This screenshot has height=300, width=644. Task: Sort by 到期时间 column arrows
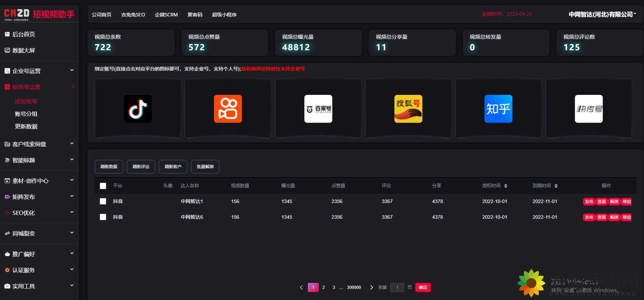pos(556,186)
